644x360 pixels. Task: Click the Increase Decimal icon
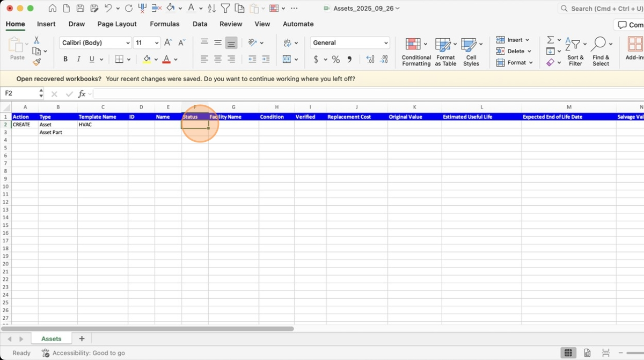click(x=370, y=59)
